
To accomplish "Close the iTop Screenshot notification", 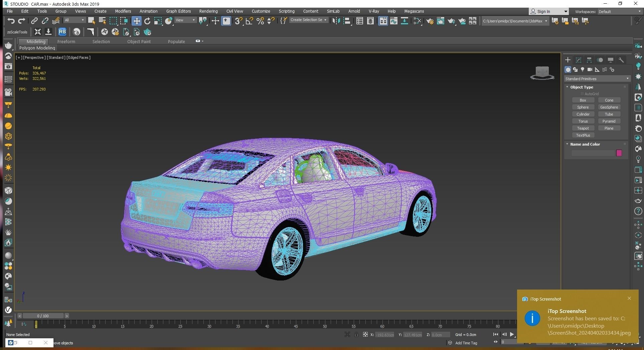I will tap(629, 298).
